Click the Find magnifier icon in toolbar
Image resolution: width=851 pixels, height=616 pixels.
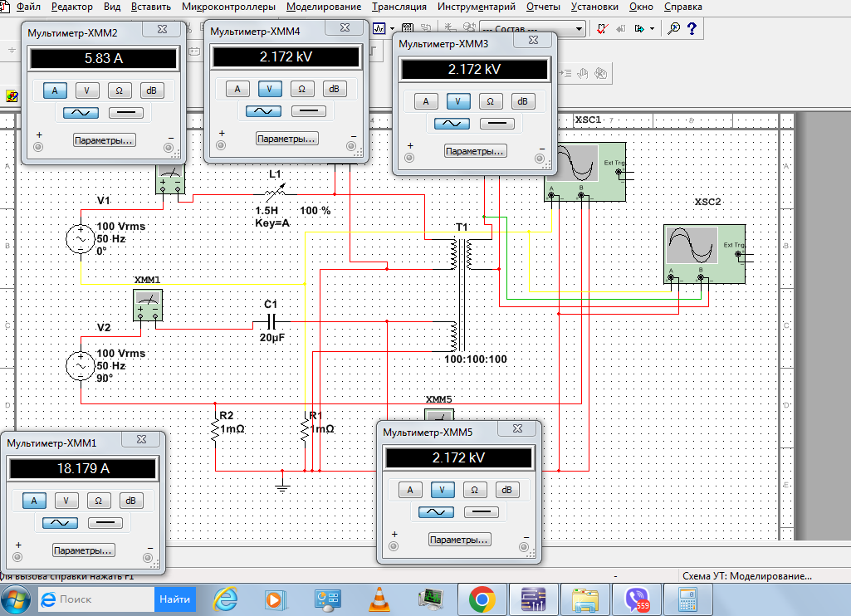click(x=673, y=27)
